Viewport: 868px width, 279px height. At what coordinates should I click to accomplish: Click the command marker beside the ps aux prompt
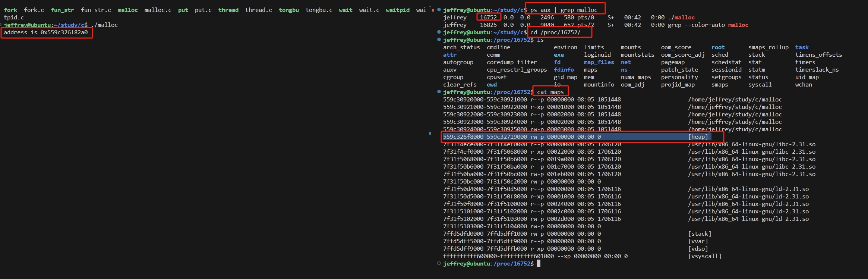(439, 10)
